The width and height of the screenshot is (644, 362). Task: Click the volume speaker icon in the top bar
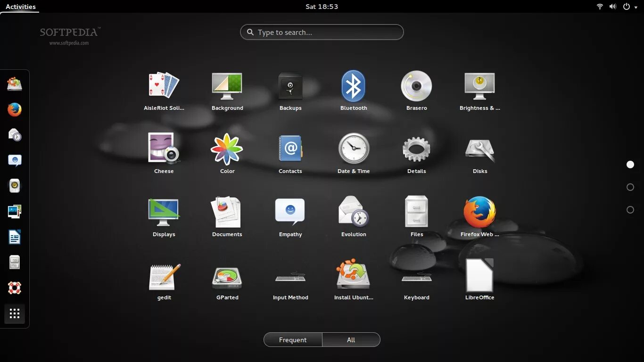[612, 7]
